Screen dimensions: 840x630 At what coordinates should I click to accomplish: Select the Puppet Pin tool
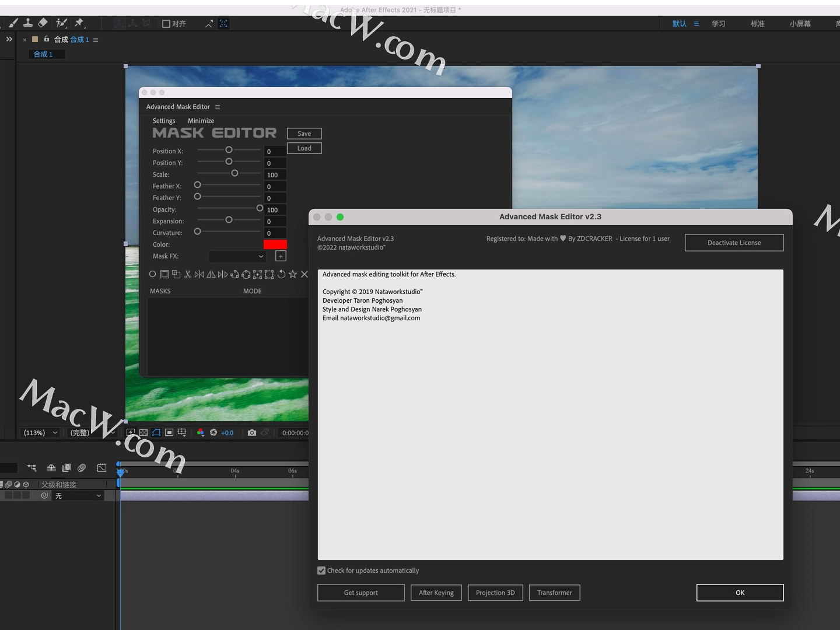coord(79,23)
